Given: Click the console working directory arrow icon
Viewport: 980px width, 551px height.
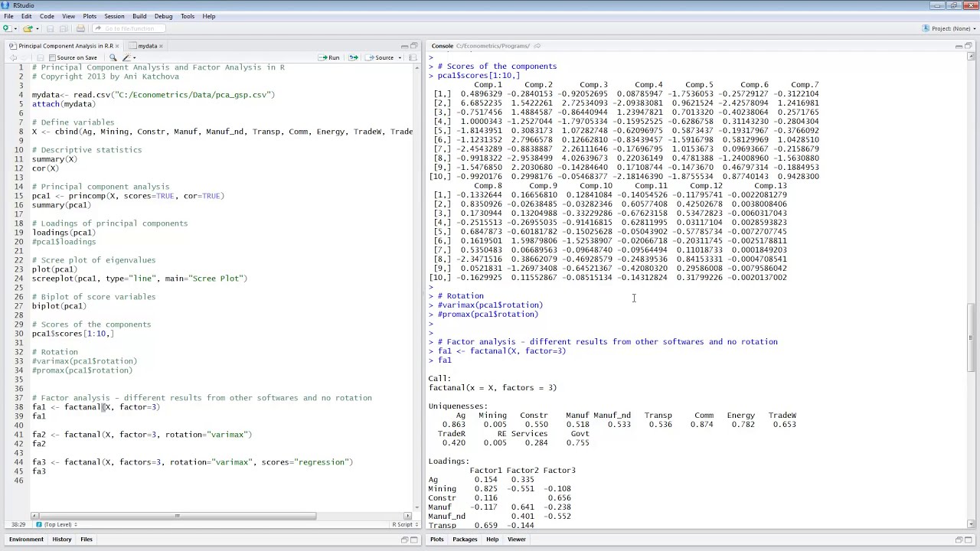Looking at the screenshot, I should coord(537,46).
